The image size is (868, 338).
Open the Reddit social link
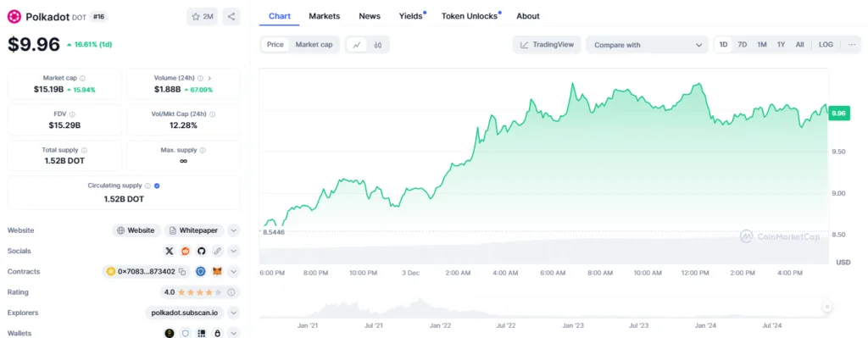click(186, 251)
